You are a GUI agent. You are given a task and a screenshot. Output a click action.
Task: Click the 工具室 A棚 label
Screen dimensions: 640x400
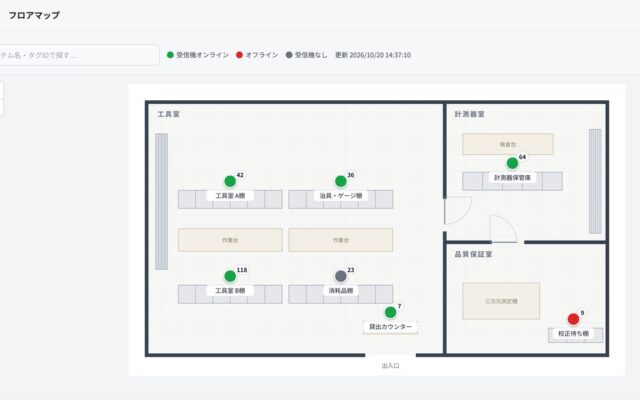[230, 196]
